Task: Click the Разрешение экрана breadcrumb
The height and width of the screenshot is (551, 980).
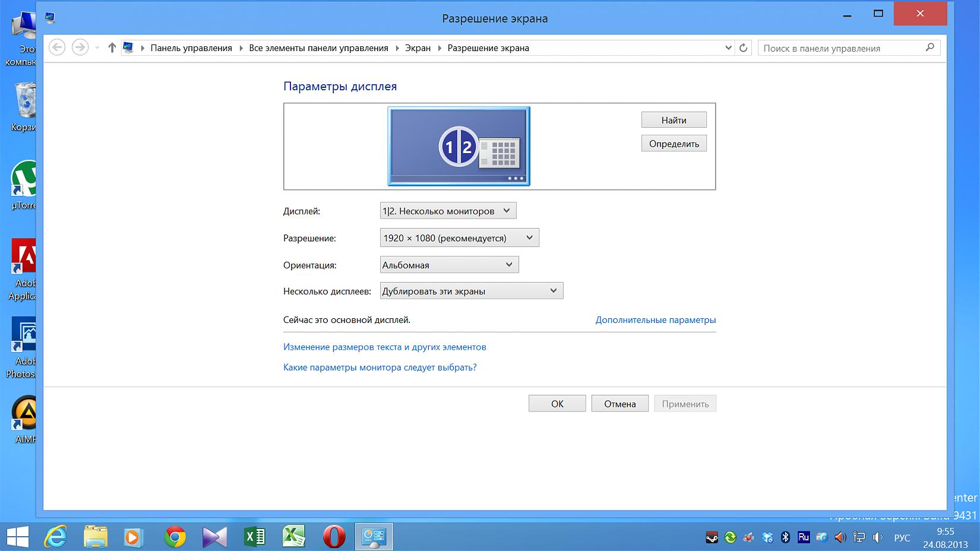Action: 488,48
